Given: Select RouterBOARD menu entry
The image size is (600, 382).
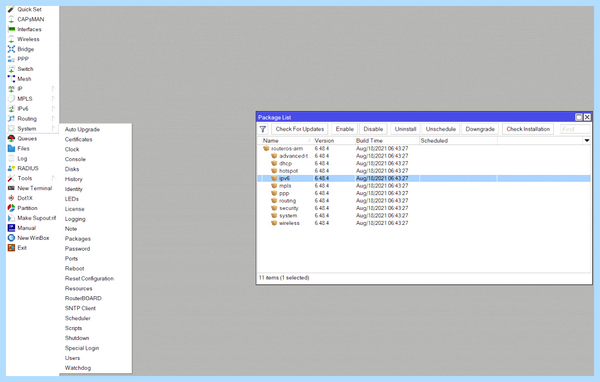Looking at the screenshot, I should (83, 299).
